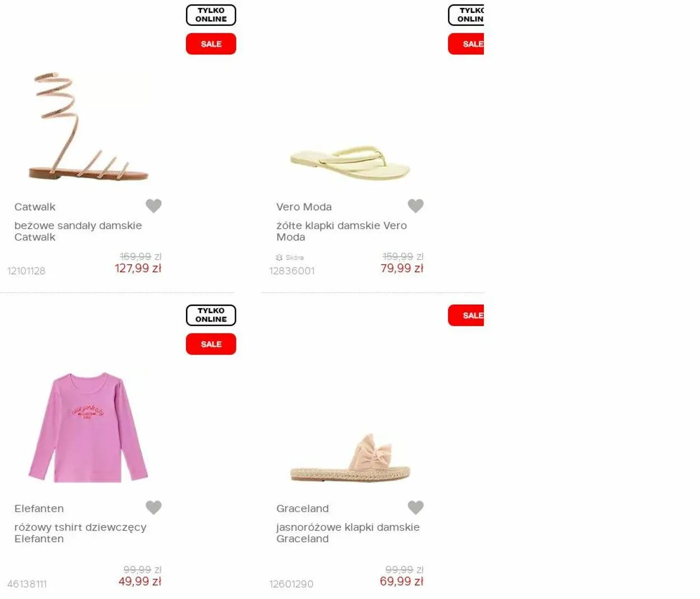Heart the Elefanten pink tshirt
Screen dimensions: 700x599
coord(153,507)
